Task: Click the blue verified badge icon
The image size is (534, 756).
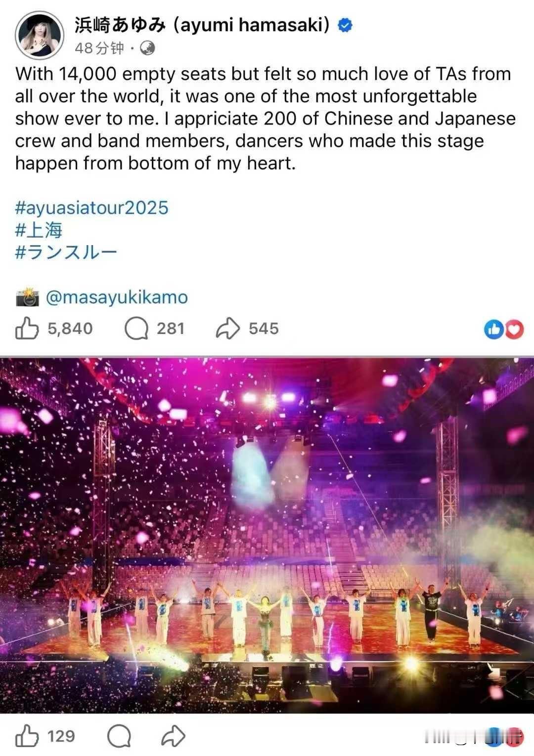Action: 345,25
